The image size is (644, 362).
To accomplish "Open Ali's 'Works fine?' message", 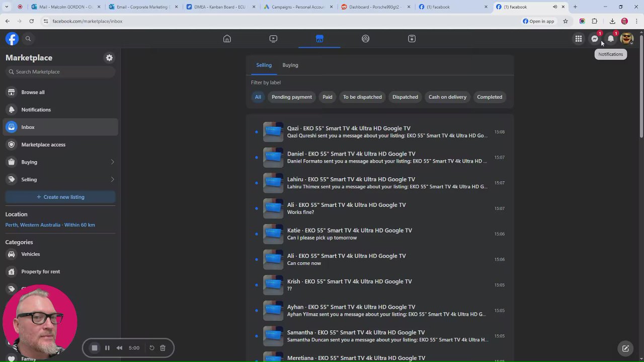I will coord(380,208).
